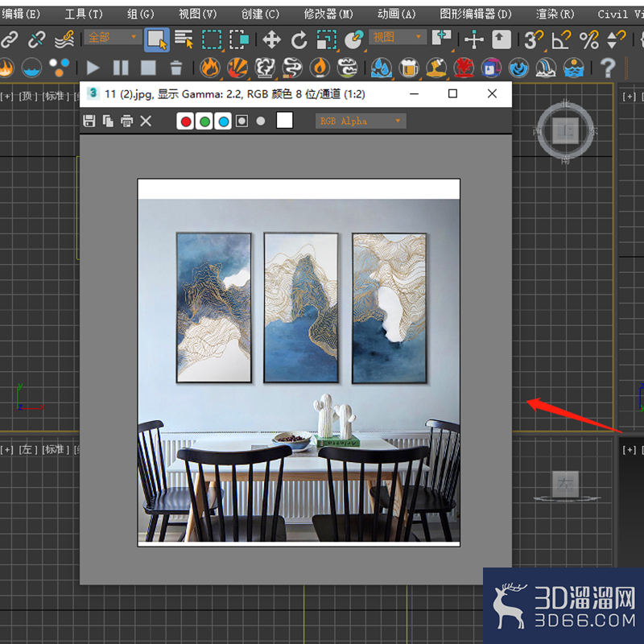Save the image in bitmap viewer
The height and width of the screenshot is (644, 644).
click(89, 122)
